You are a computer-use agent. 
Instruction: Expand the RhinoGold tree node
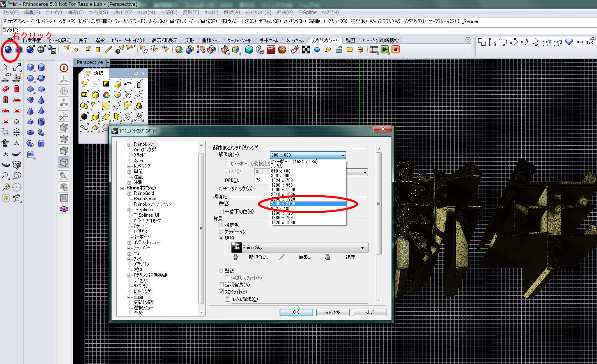click(129, 193)
